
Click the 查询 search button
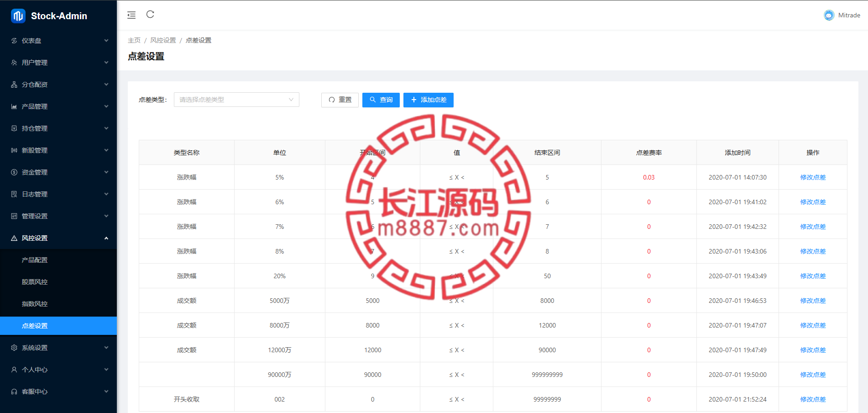pyautogui.click(x=381, y=100)
